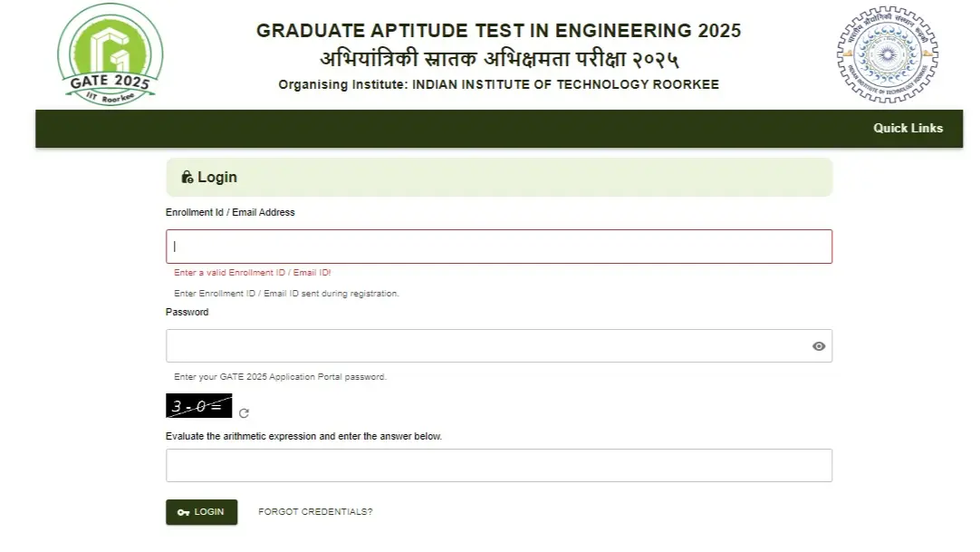
Task: Click the GRADUATE APTITUDE TEST 2025 header title
Action: coord(499,30)
